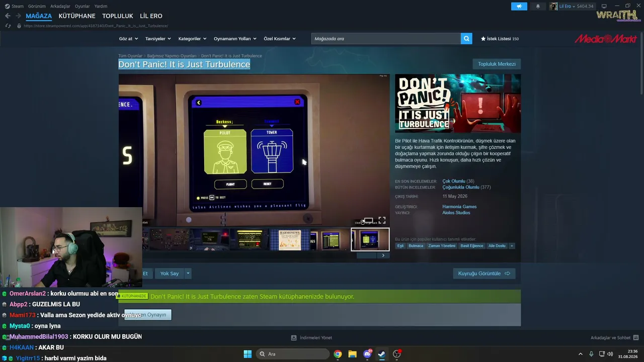Image resolution: width=644 pixels, height=362 pixels.
Task: Open Discord from the taskbar
Action: pos(367,354)
